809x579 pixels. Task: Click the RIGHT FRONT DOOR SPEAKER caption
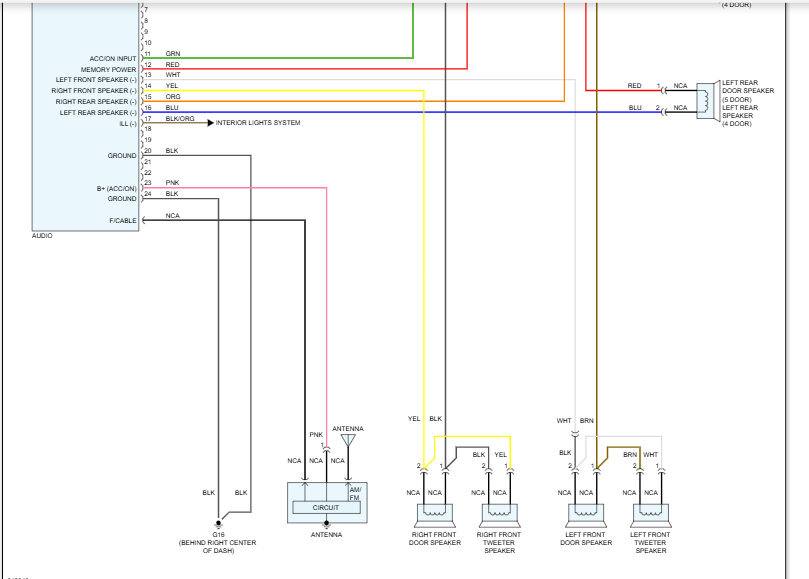pyautogui.click(x=434, y=539)
